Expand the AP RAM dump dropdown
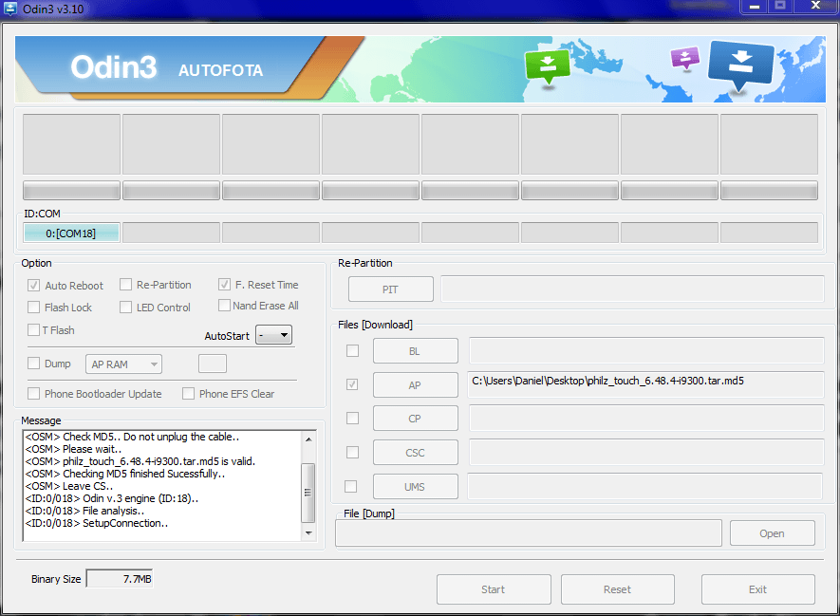Viewport: 840px width, 616px height. tap(123, 364)
